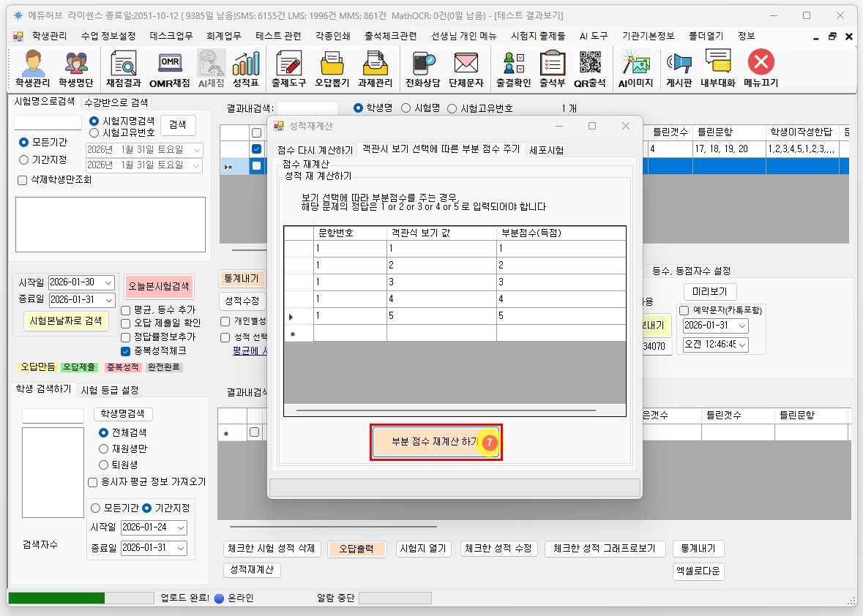Viewport: 863px width, 616px height.
Task: Click the 단체문자 envelope icon
Action: point(466,70)
